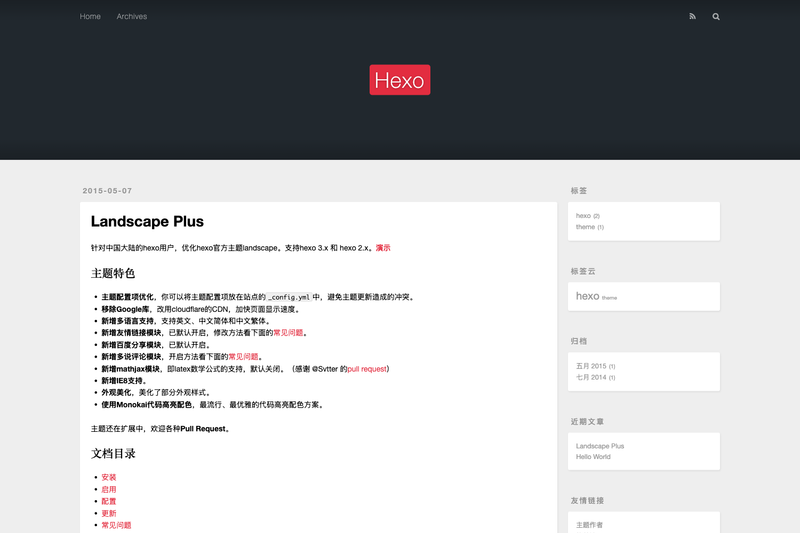Open Landscape Plus in 近期文章
Image resolution: width=800 pixels, height=533 pixels.
point(600,446)
